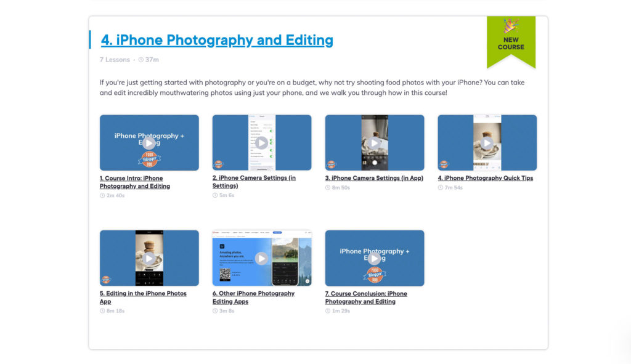Click the course description paragraph
Image resolution: width=631 pixels, height=364 pixels.
pyautogui.click(x=312, y=87)
